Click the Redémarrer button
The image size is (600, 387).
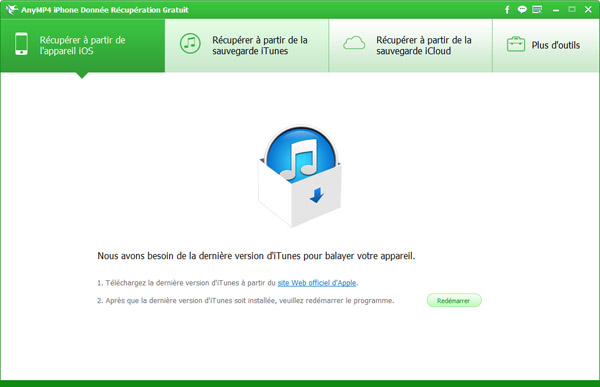[x=454, y=300]
